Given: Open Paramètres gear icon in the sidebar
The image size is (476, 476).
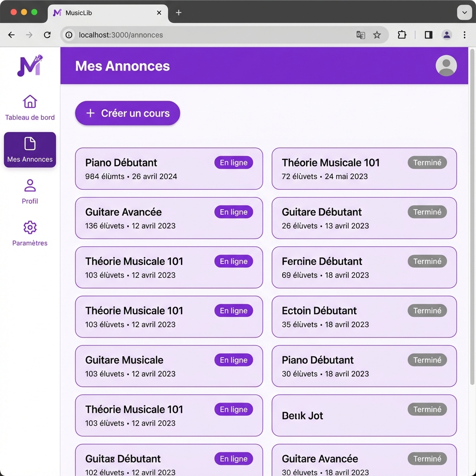Looking at the screenshot, I should tap(30, 227).
